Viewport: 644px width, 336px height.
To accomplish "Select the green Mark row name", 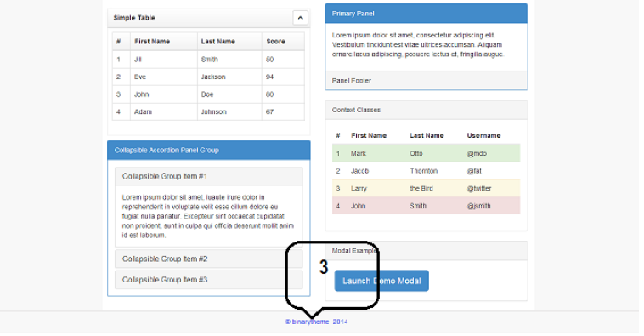I will 359,153.
